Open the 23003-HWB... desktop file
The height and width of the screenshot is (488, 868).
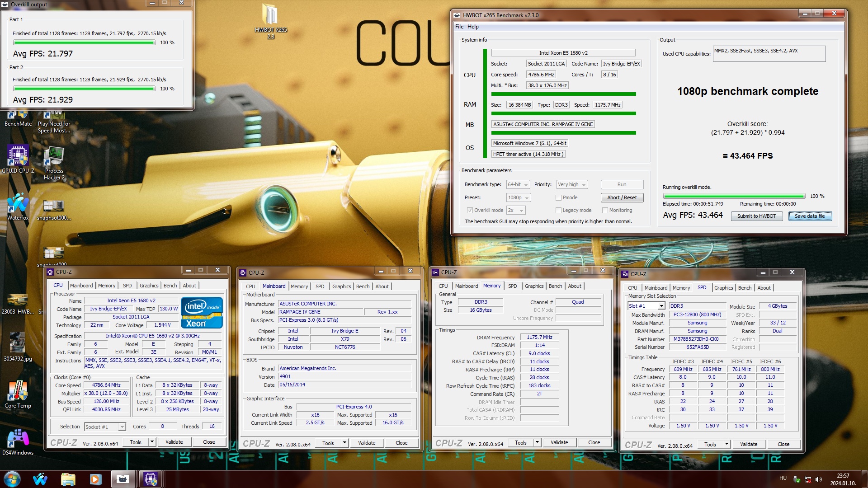pyautogui.click(x=18, y=304)
